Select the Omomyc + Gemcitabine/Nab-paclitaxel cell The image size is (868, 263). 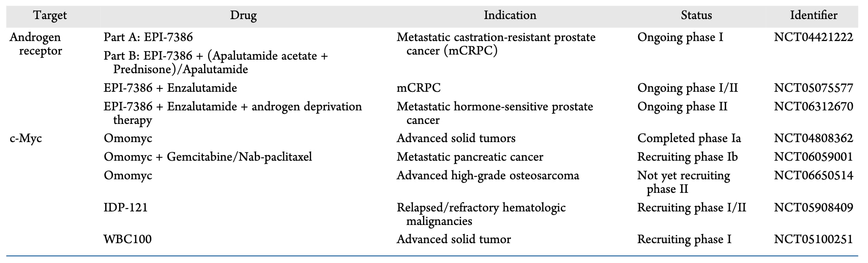[208, 157]
